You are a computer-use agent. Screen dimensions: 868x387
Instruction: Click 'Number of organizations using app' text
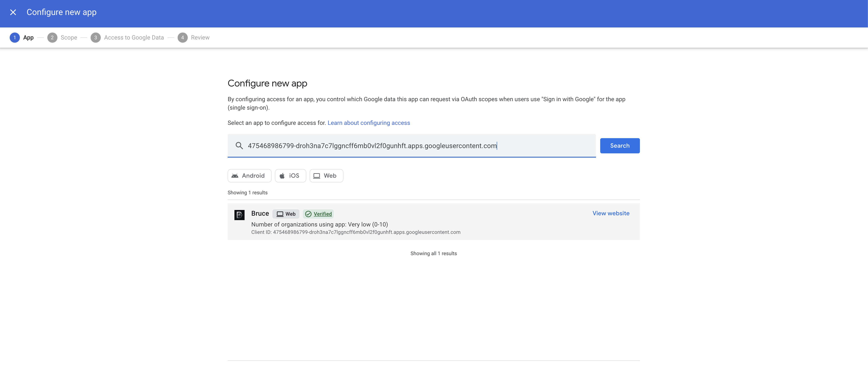(320, 224)
